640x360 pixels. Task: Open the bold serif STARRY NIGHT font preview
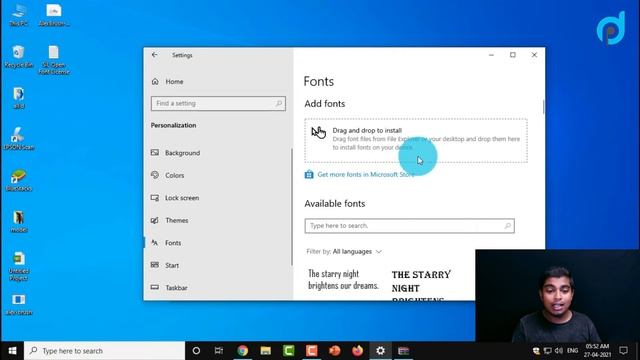(421, 285)
